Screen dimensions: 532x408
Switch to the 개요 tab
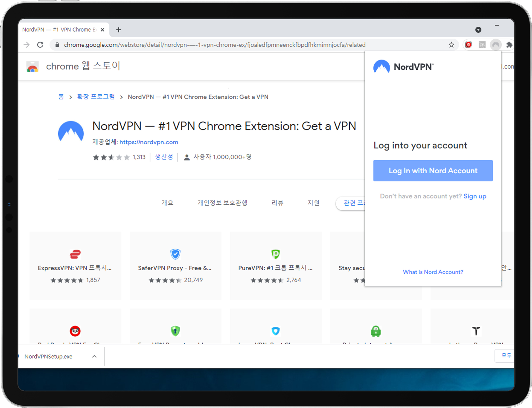167,203
